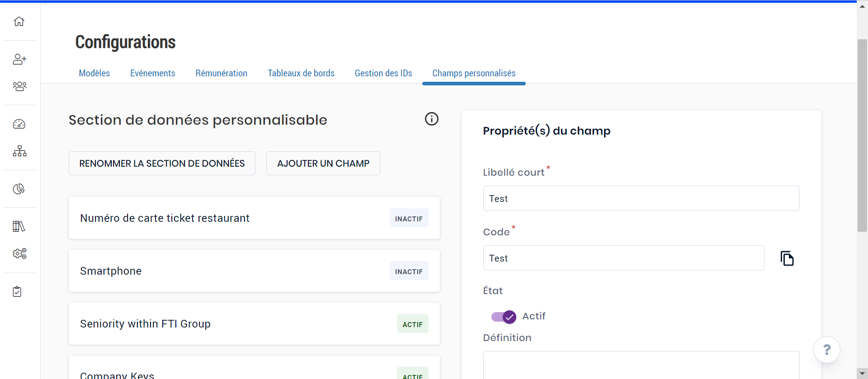Viewport: 868px width, 379px height.
Task: Open the Gestion des IDs tab
Action: pos(383,73)
